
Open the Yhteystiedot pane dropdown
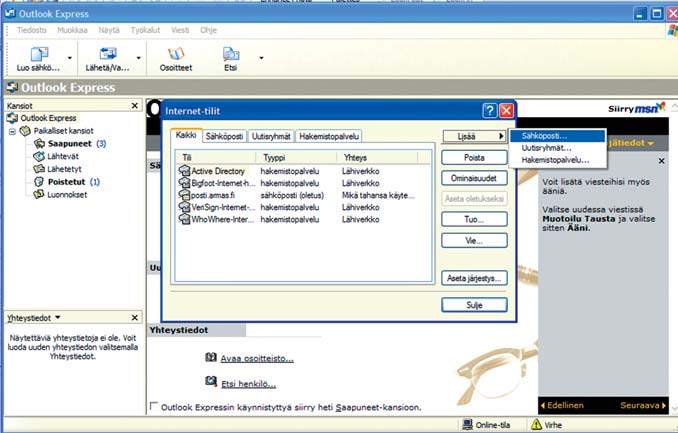[x=58, y=317]
